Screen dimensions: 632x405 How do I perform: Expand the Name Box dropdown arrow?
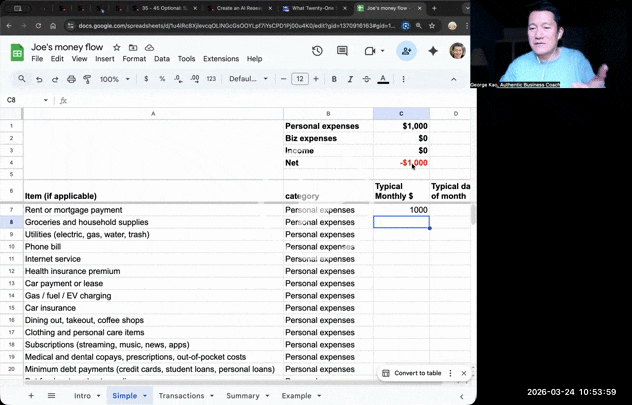click(x=46, y=100)
